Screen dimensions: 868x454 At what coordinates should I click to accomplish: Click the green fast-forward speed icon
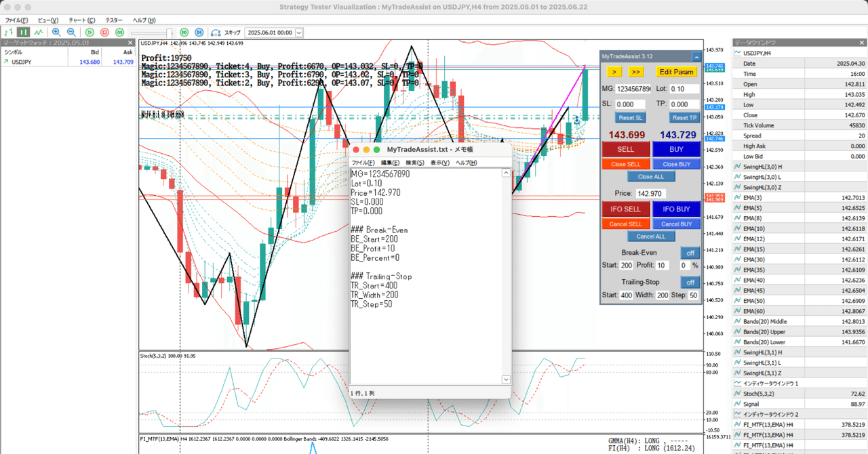coord(184,32)
